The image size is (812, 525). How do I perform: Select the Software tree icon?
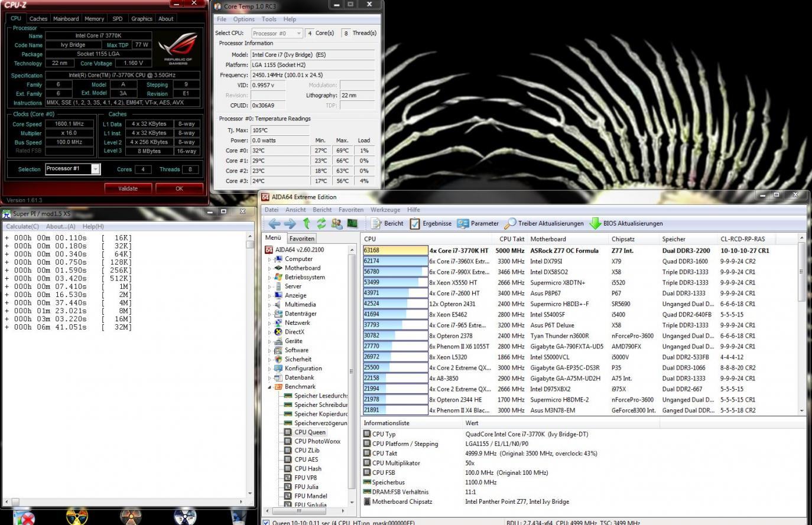click(x=278, y=350)
